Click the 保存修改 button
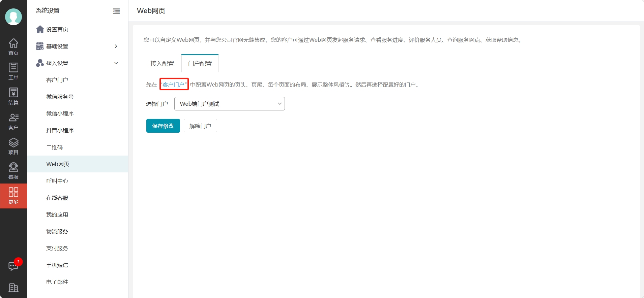The width and height of the screenshot is (644, 298). [x=163, y=126]
